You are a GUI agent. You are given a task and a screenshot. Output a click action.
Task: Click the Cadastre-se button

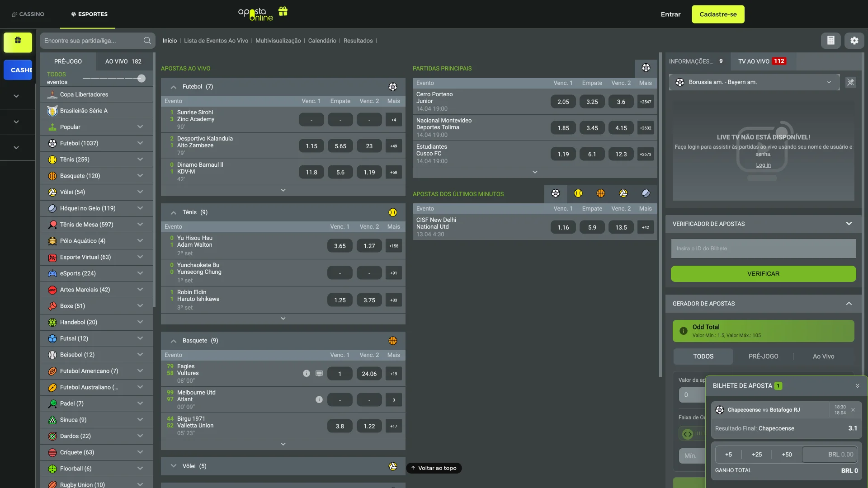tap(718, 14)
